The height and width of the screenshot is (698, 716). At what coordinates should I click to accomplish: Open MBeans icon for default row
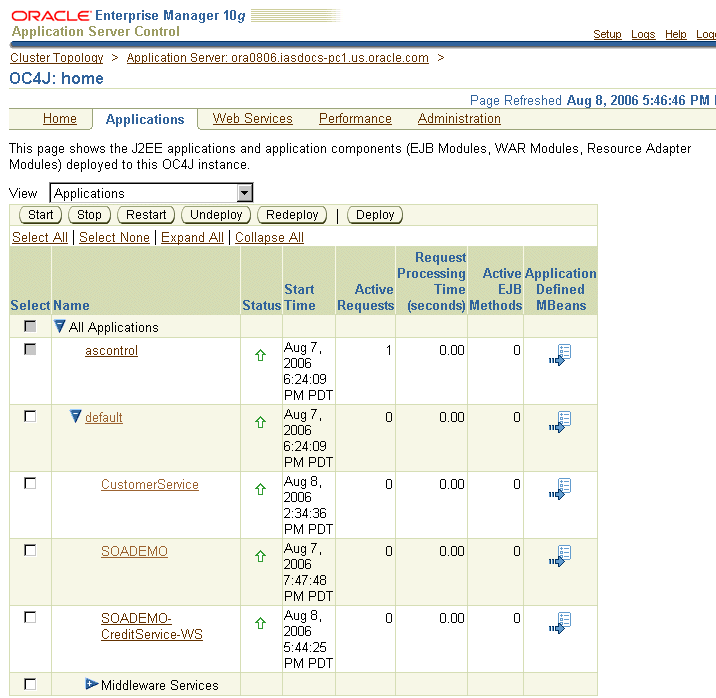pyautogui.click(x=560, y=422)
